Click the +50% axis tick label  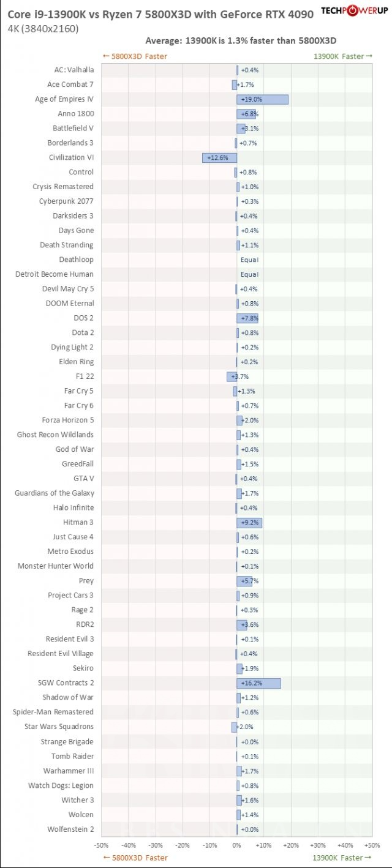[x=372, y=845]
